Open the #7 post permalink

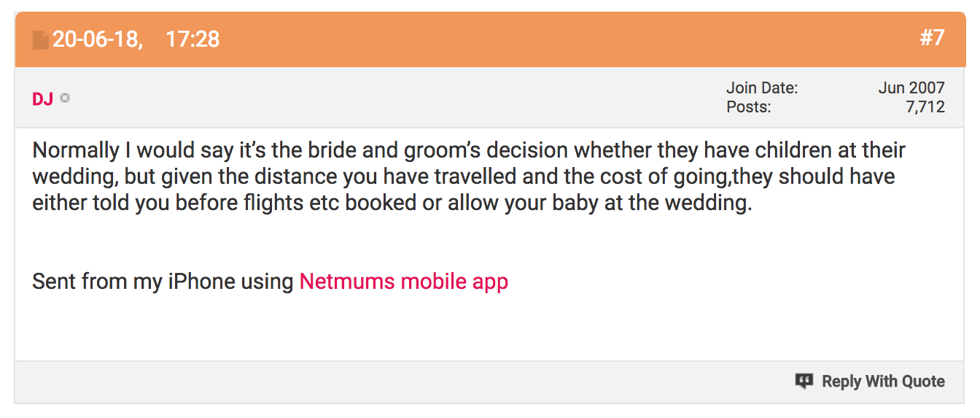pos(932,38)
